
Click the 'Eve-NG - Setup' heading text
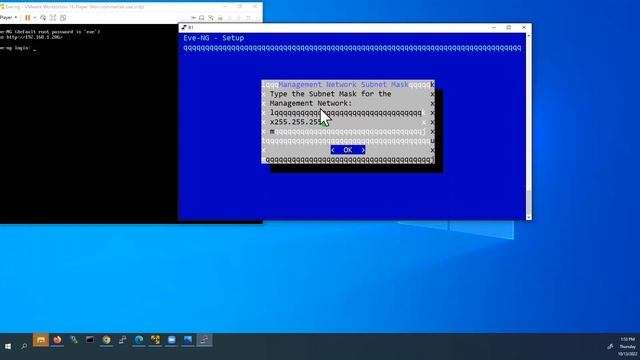(213, 38)
